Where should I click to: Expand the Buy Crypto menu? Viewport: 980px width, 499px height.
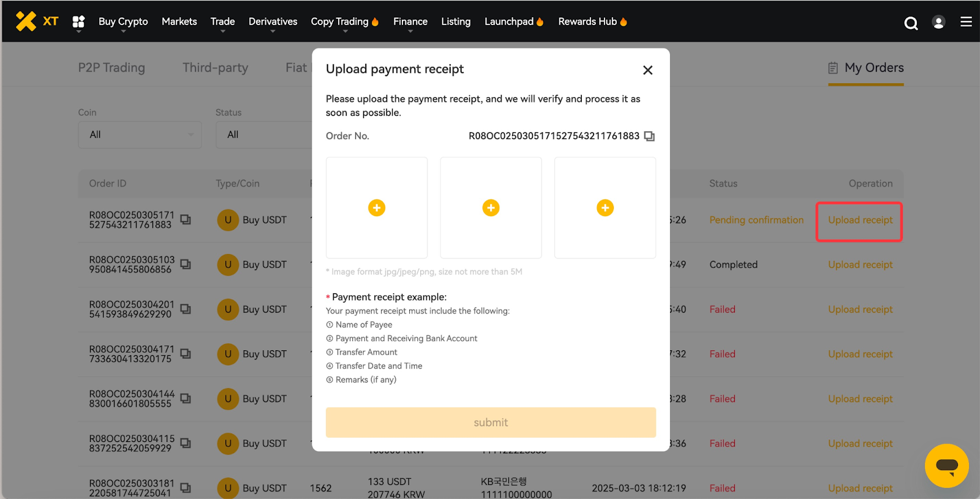click(x=123, y=21)
